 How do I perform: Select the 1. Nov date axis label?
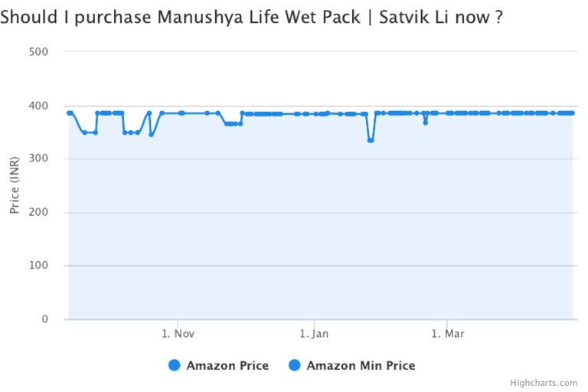(x=178, y=334)
